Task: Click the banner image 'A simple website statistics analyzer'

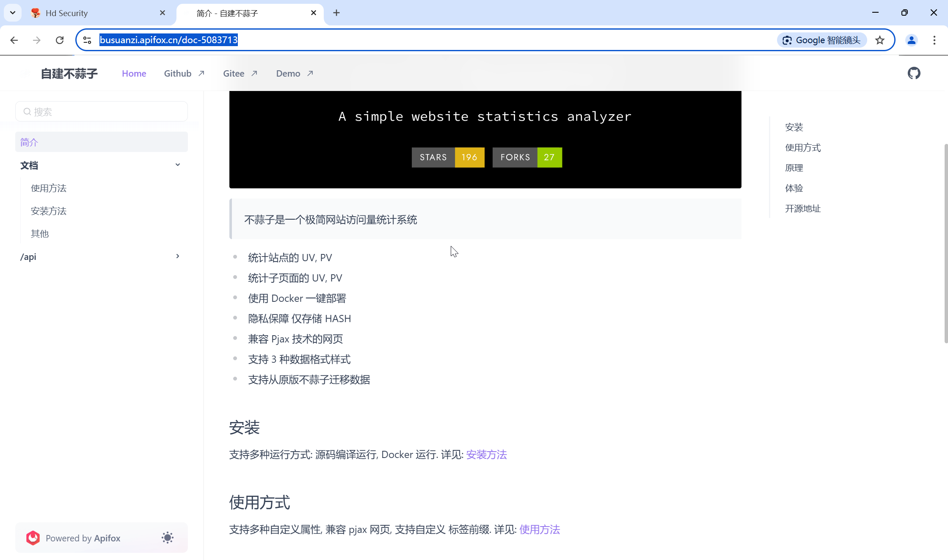Action: tap(485, 139)
